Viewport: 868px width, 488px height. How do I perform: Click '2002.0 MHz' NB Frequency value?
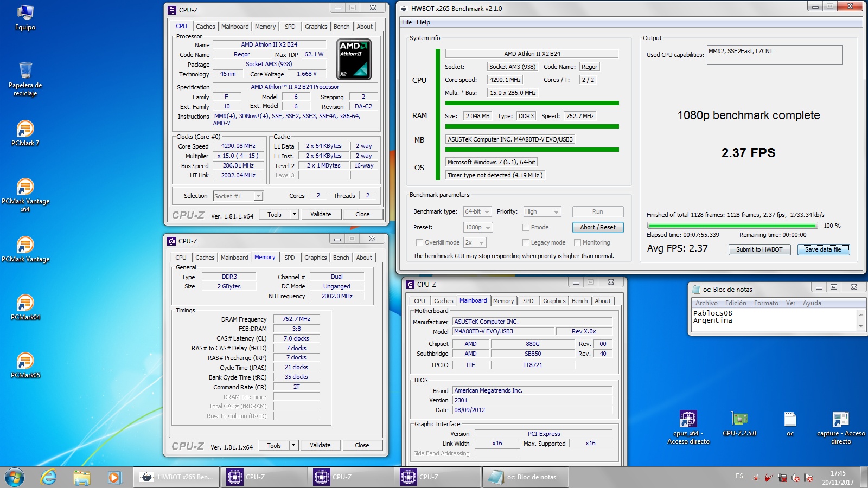337,296
